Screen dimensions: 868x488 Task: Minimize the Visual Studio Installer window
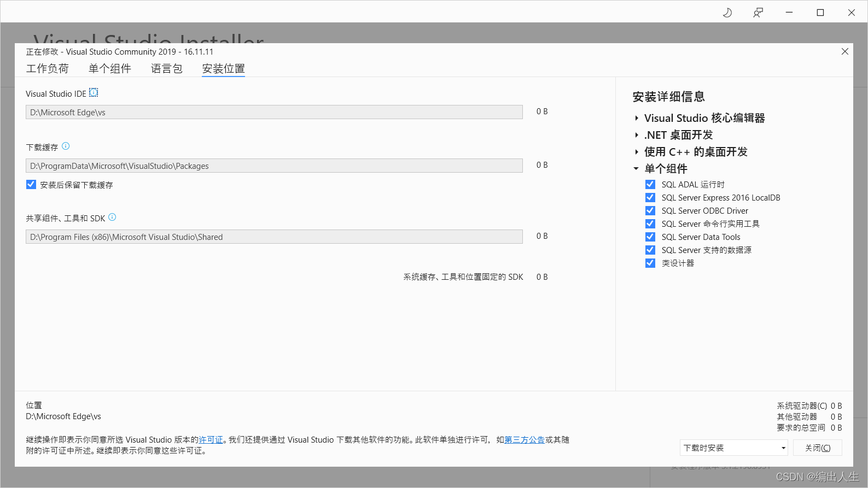click(x=789, y=13)
